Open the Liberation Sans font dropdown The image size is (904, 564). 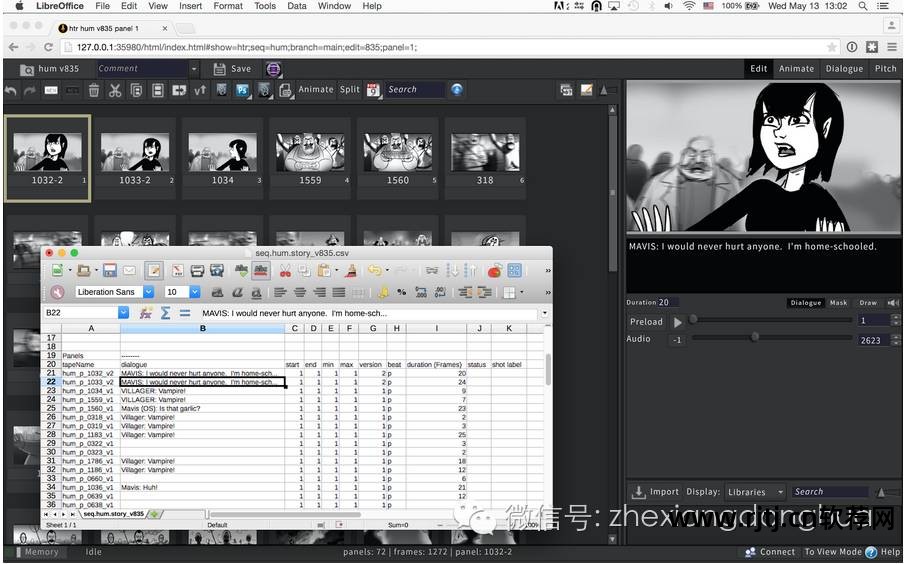[148, 292]
